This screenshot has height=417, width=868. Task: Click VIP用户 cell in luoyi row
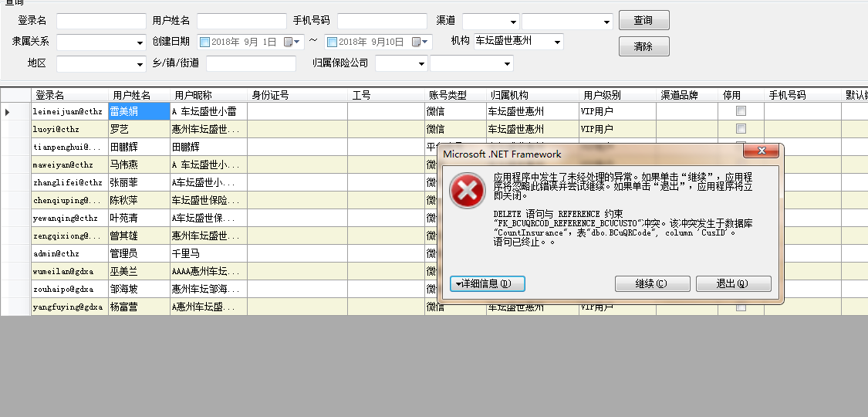click(x=617, y=129)
